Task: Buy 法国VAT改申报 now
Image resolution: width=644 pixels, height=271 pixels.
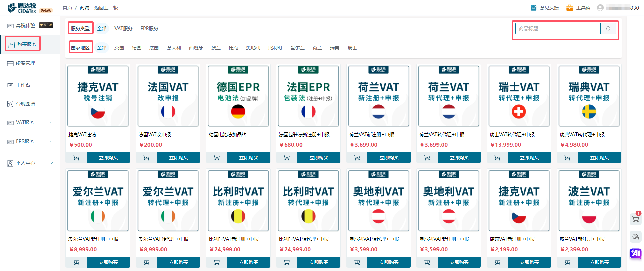Action: (178, 158)
